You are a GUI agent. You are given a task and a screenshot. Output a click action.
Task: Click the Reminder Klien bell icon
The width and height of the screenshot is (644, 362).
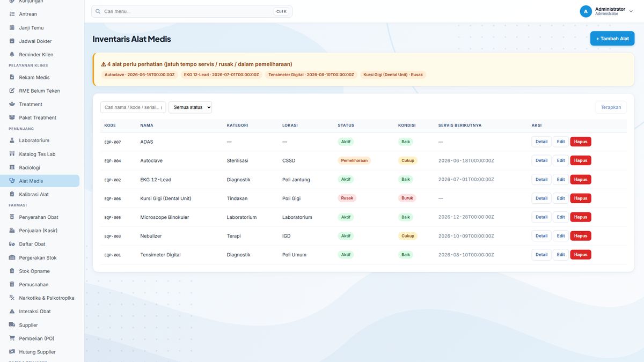12,54
